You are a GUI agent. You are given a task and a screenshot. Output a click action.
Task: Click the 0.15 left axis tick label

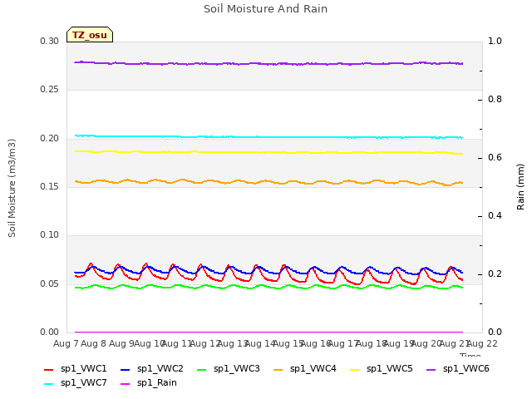point(50,186)
